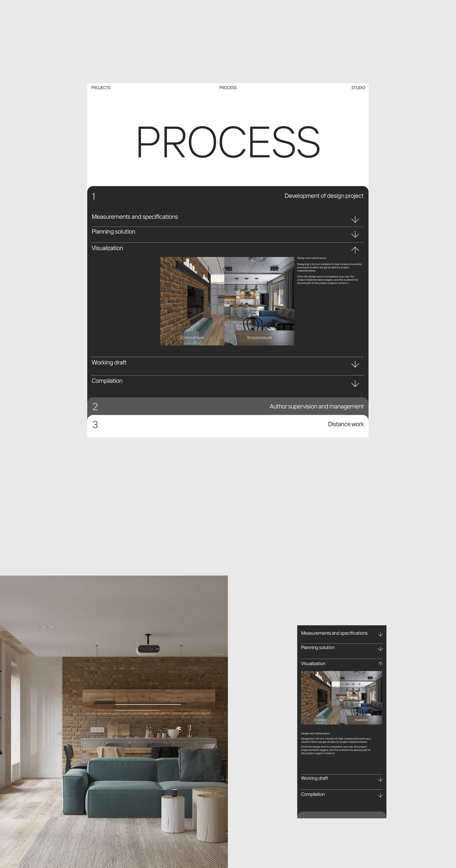Screen dimensions: 456x868
Task: Open PROJECTS in top navigation
Action: 100,88
